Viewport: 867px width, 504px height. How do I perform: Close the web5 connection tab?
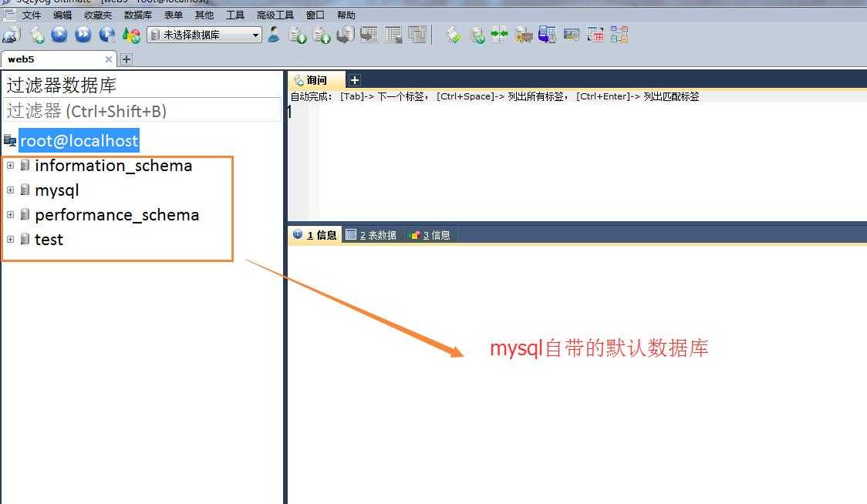[x=108, y=59]
